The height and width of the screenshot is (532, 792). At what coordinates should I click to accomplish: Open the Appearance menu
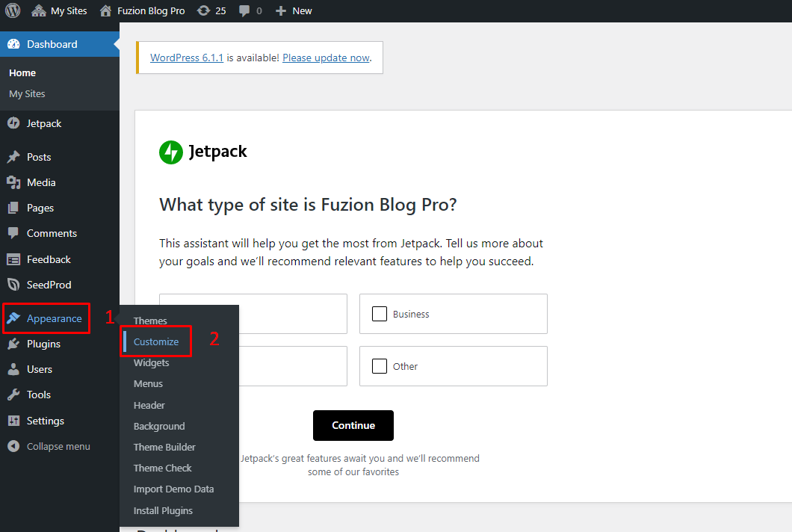click(54, 318)
